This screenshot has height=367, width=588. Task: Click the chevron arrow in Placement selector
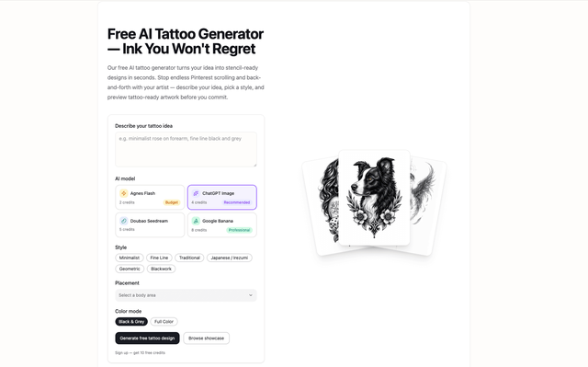[x=251, y=295]
